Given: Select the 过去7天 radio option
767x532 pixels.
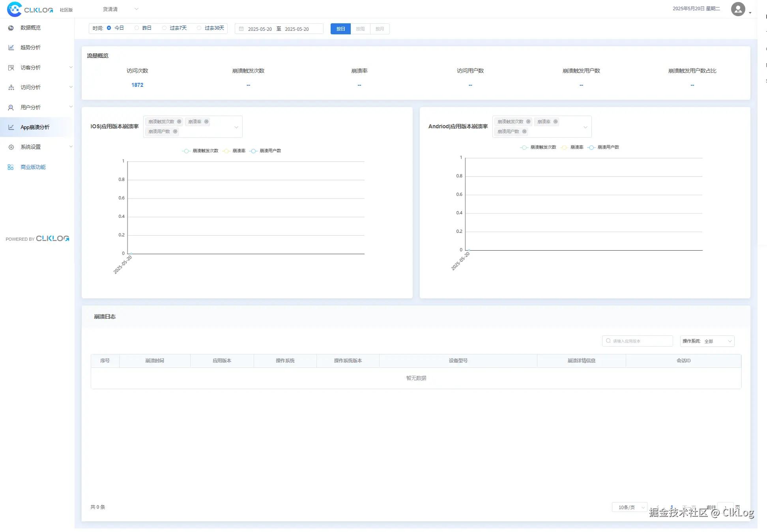Looking at the screenshot, I should click(x=165, y=28).
